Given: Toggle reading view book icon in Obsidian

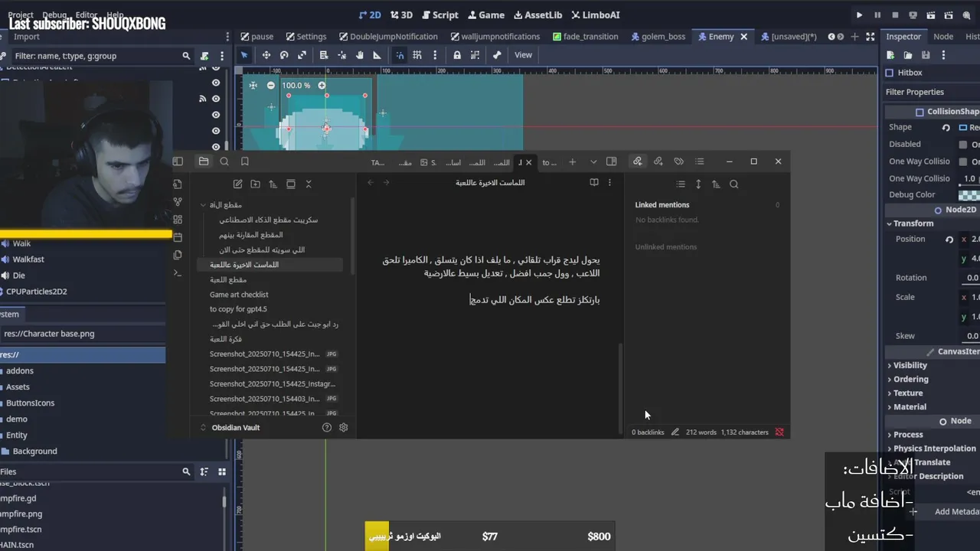Looking at the screenshot, I should tap(593, 183).
